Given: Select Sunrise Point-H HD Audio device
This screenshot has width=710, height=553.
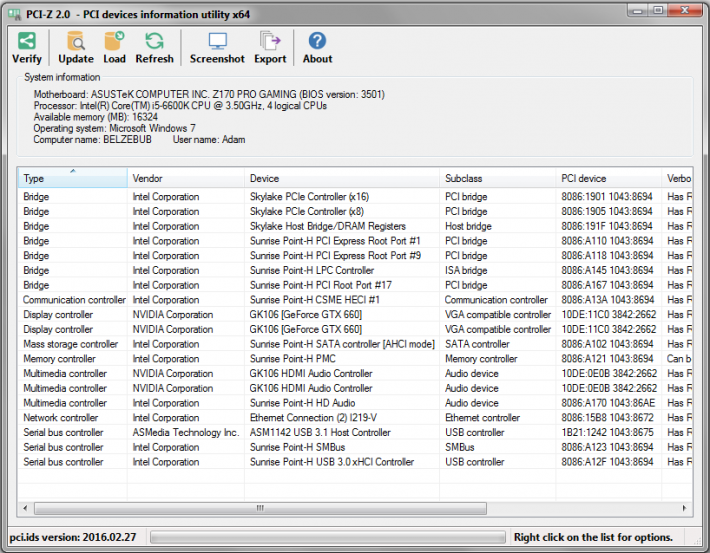Looking at the screenshot, I should click(x=355, y=403).
